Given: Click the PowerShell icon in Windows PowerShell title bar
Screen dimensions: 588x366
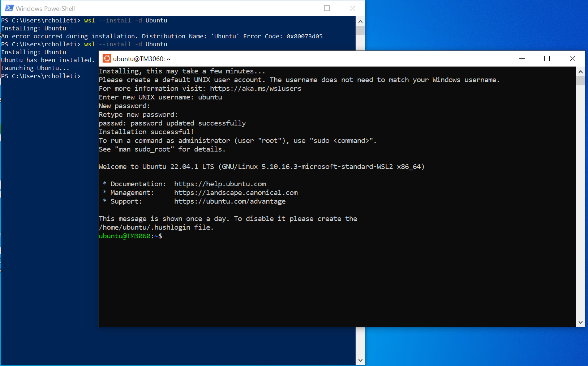Looking at the screenshot, I should pyautogui.click(x=9, y=8).
